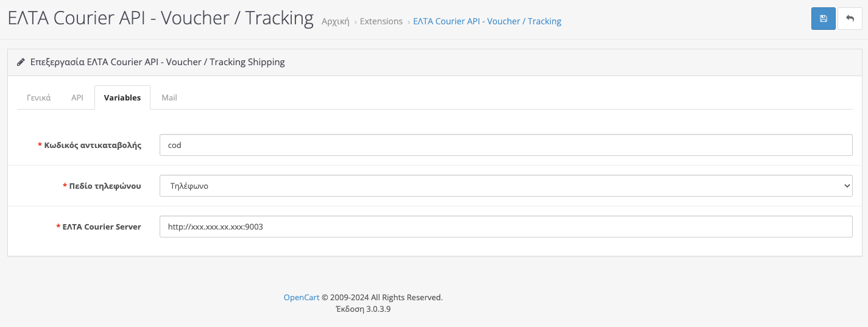
Task: Switch to the Γενικά tab
Action: pyautogui.click(x=39, y=97)
